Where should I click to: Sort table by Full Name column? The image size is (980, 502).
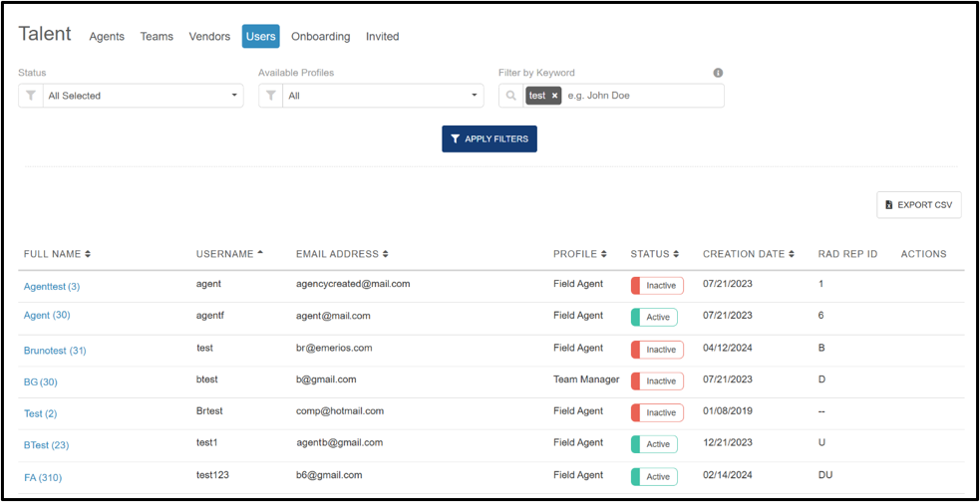tap(57, 254)
